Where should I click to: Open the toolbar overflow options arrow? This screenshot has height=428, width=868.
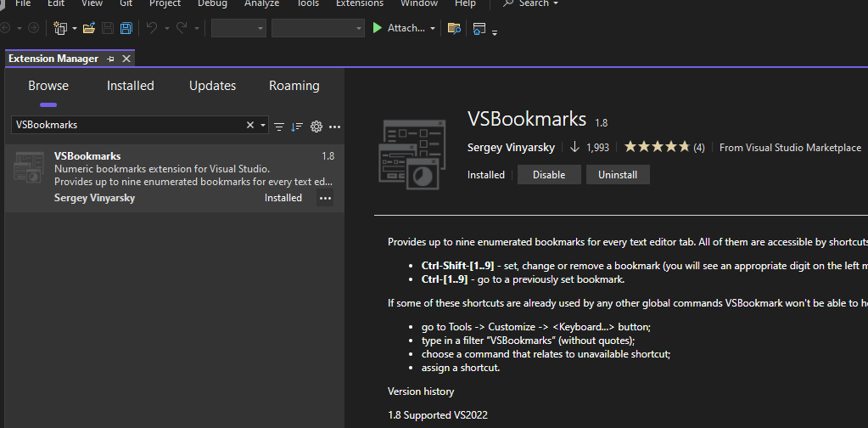click(495, 32)
